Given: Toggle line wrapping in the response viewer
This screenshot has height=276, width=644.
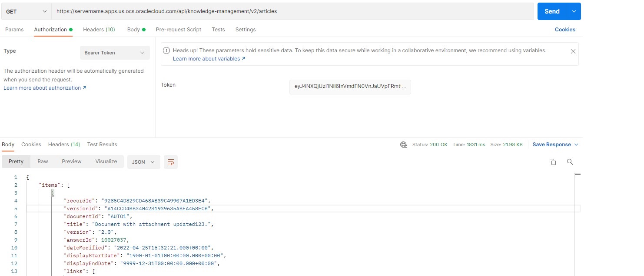Looking at the screenshot, I should coord(170,162).
